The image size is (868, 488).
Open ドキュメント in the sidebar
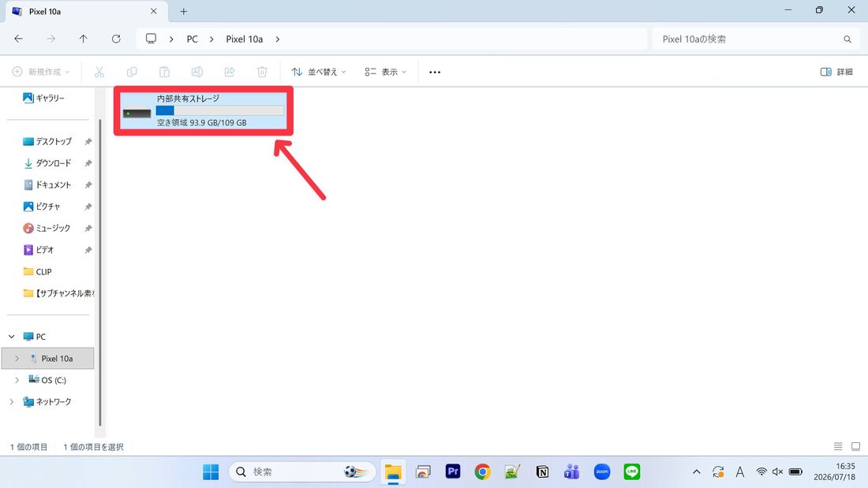(49, 184)
